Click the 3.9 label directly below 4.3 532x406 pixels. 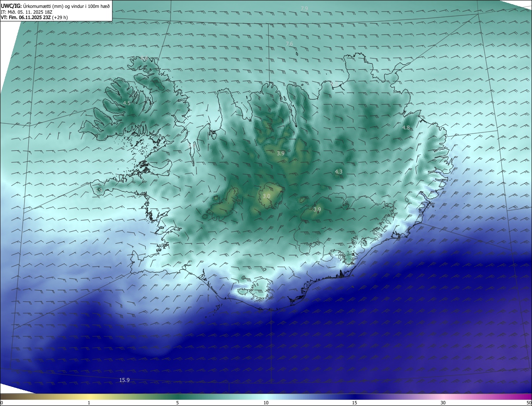click(317, 210)
